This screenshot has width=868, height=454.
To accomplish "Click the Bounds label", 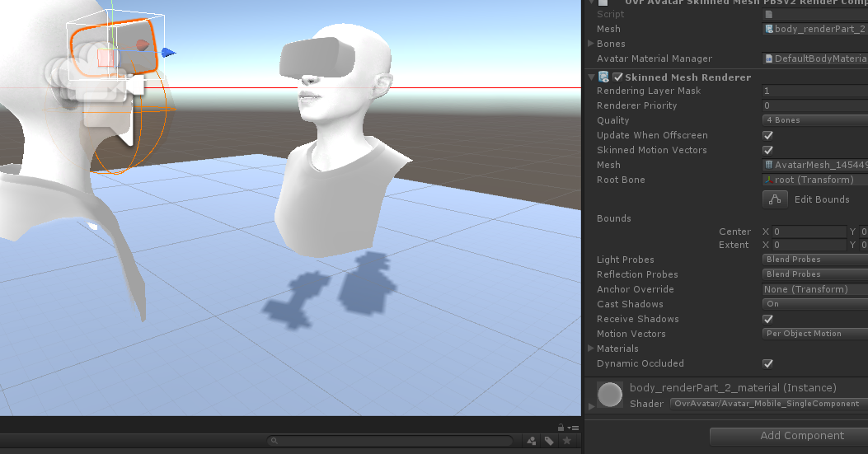I will [x=614, y=218].
